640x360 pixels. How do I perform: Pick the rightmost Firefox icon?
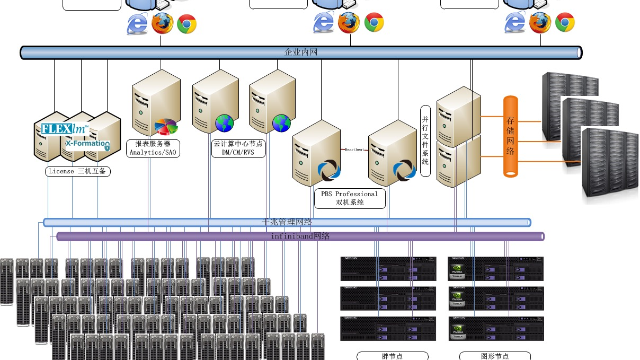[x=540, y=22]
